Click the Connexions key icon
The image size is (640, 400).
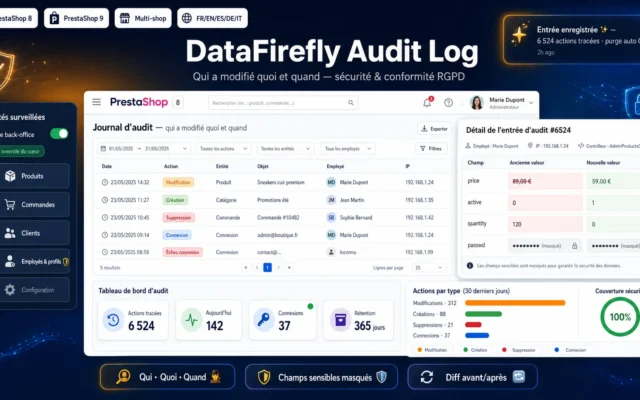pos(264,320)
